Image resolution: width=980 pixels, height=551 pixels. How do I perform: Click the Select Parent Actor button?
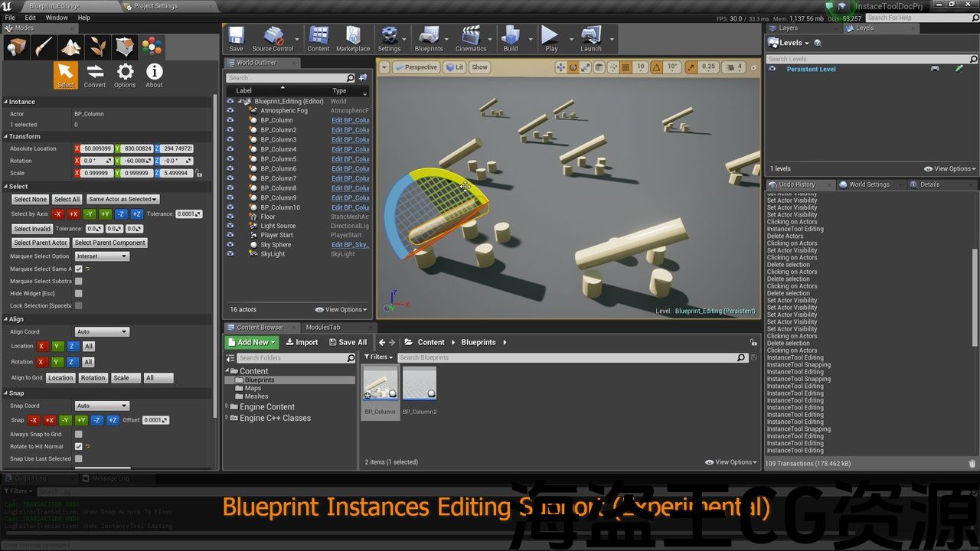tap(41, 243)
